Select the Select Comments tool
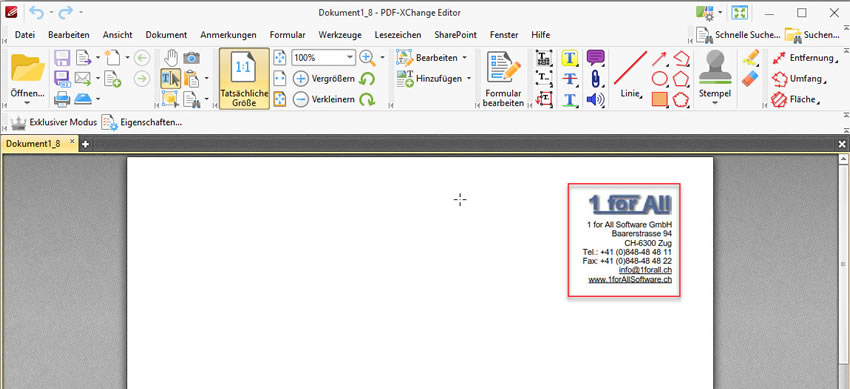 pos(171,99)
